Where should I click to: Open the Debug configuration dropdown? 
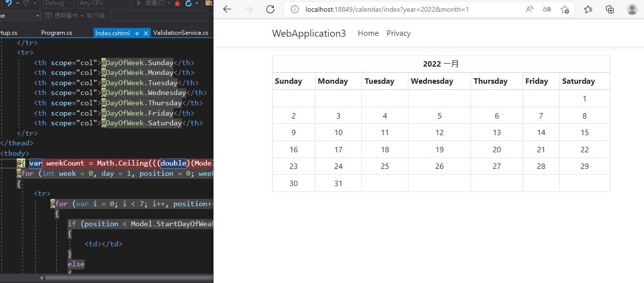coord(58,3)
